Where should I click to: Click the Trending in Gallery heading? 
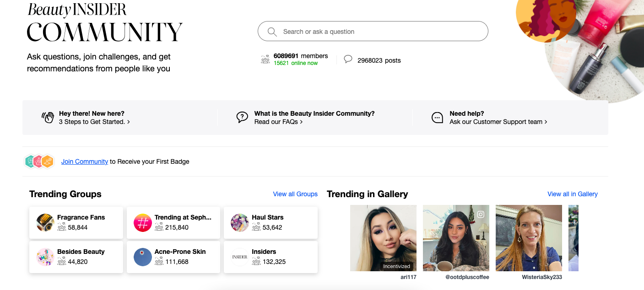point(367,194)
